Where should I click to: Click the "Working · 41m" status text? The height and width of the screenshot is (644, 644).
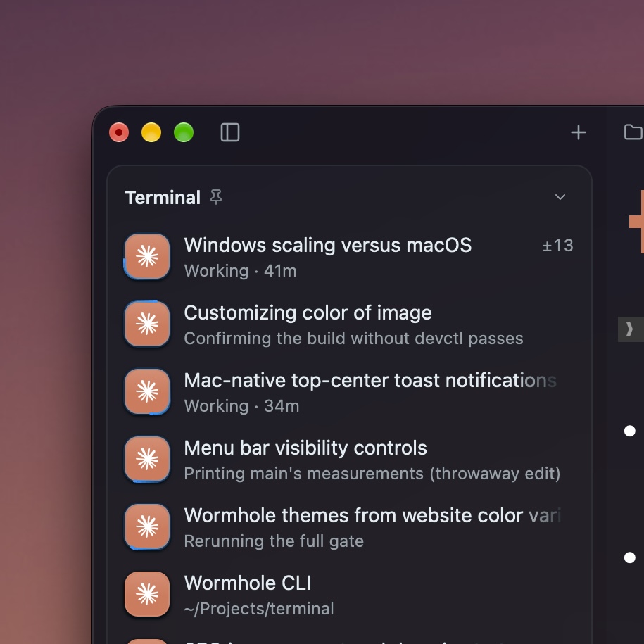coord(240,271)
